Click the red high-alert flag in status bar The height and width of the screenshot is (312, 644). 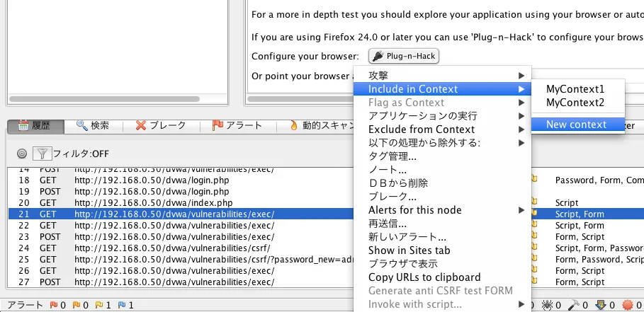(x=52, y=306)
